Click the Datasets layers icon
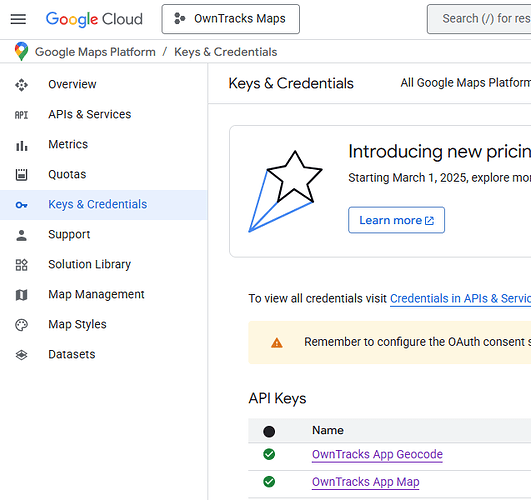This screenshot has height=500, width=531. tap(21, 355)
